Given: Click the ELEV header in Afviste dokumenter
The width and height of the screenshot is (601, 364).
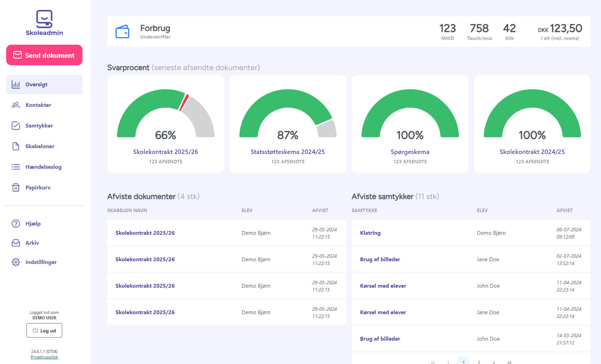Looking at the screenshot, I should pyautogui.click(x=247, y=210).
